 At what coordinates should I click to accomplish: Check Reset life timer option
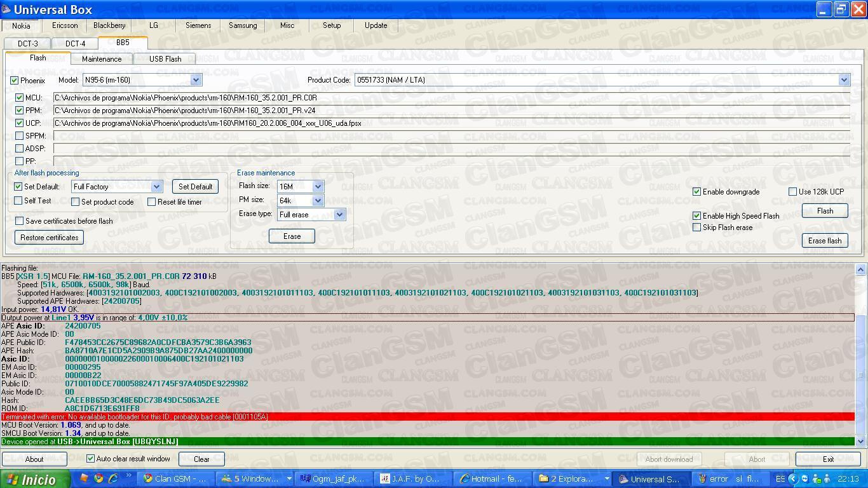click(152, 202)
